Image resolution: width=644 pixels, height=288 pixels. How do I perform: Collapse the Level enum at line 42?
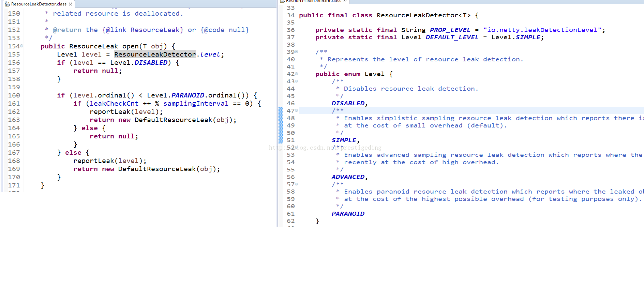297,74
